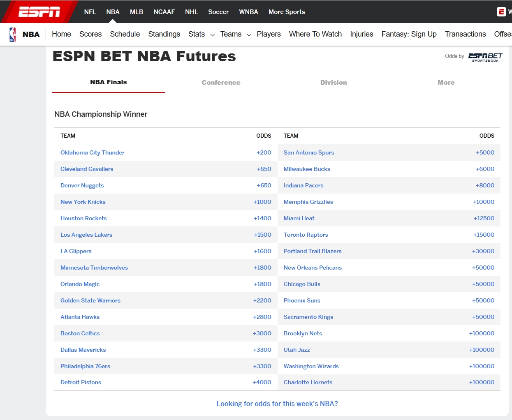
Task: Open Houston Rockets team link
Action: pyautogui.click(x=83, y=218)
